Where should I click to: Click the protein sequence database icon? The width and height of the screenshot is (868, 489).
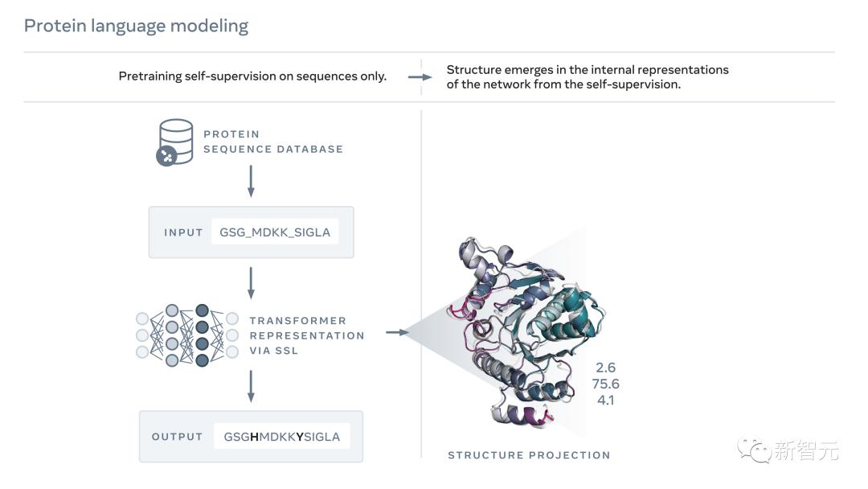(x=174, y=142)
